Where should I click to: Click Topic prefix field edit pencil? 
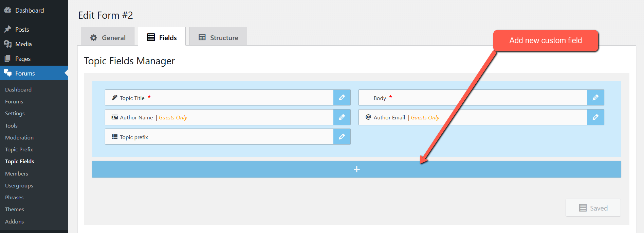click(342, 137)
